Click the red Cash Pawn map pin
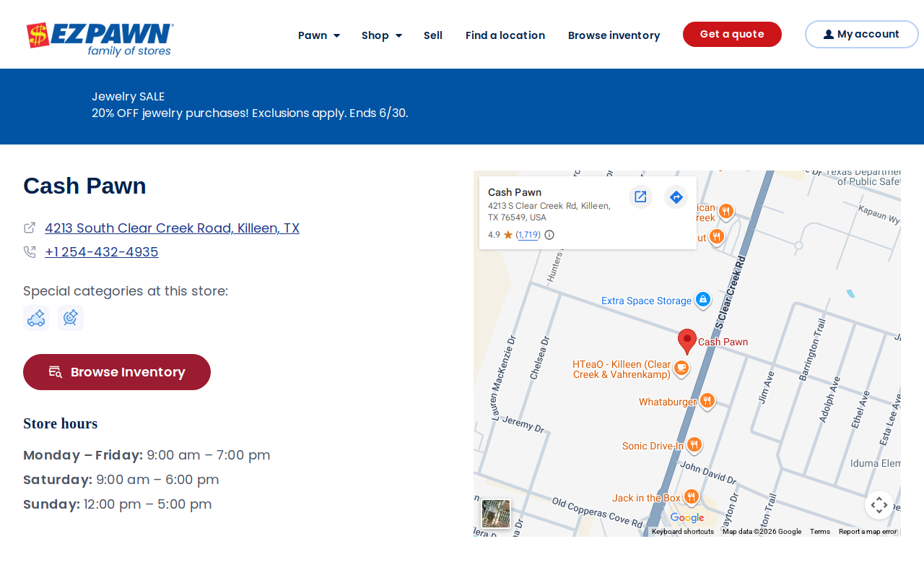The height and width of the screenshot is (578, 924). pos(687,341)
